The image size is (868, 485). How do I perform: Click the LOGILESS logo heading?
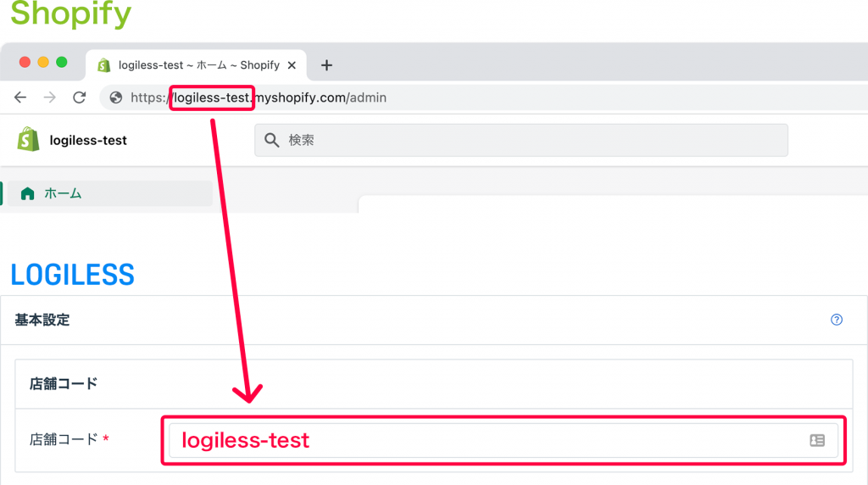coord(73,275)
